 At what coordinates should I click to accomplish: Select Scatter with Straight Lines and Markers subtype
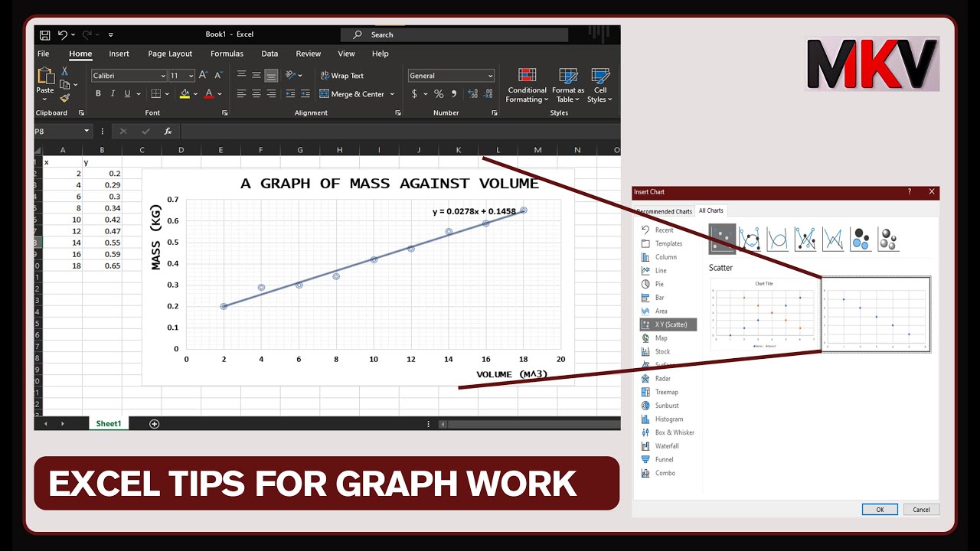(805, 239)
